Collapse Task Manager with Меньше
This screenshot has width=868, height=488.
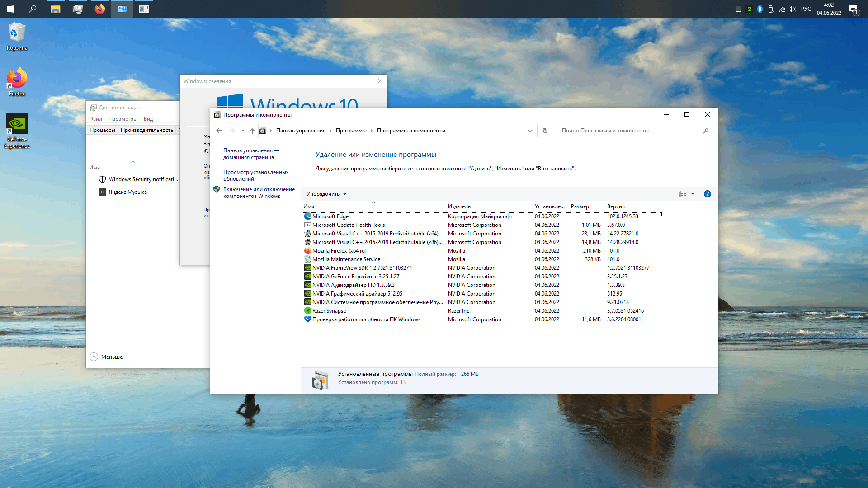pyautogui.click(x=106, y=357)
